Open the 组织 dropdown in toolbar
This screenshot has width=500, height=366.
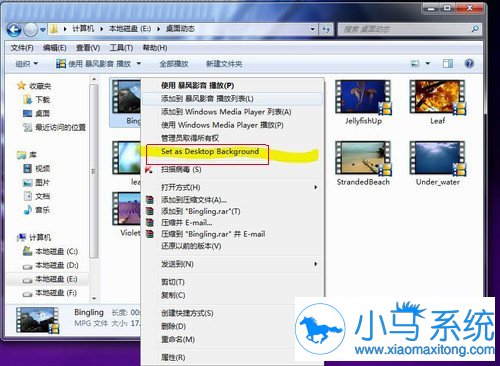27,64
